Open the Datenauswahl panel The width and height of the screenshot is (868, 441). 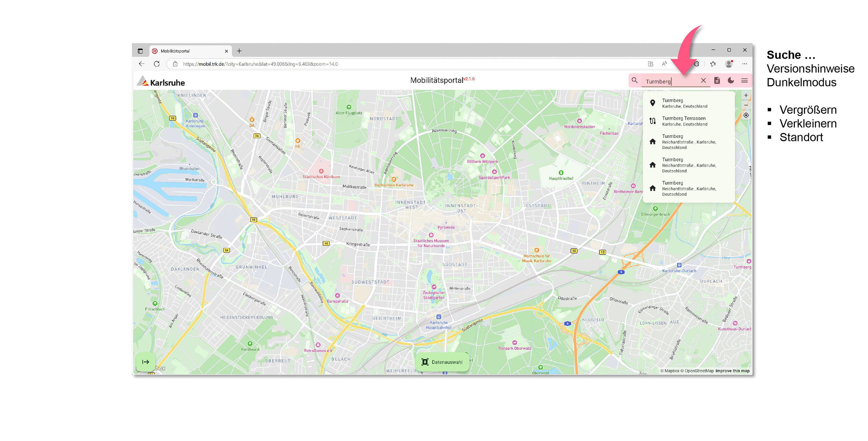442,362
